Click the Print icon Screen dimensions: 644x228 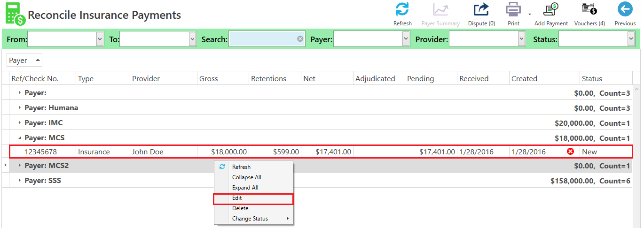pyautogui.click(x=513, y=9)
